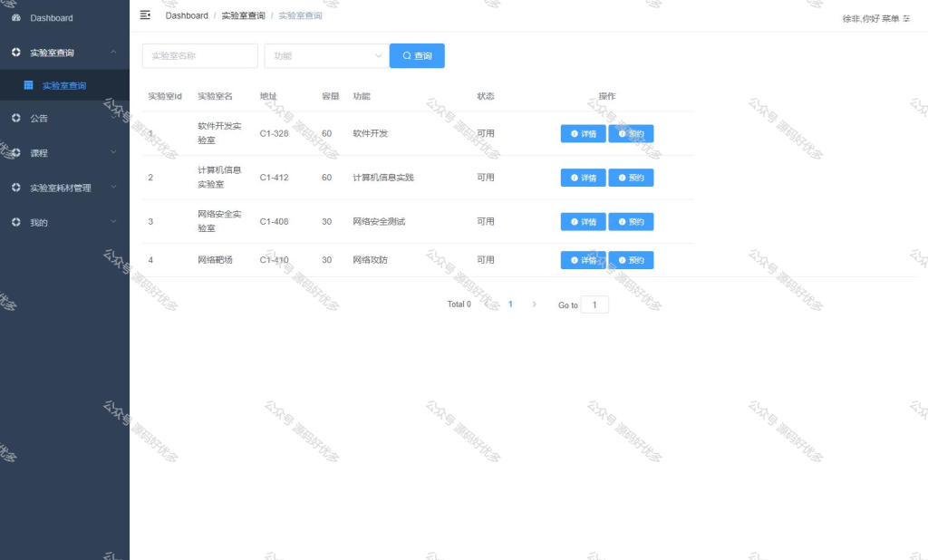This screenshot has width=928, height=560.
Task: Click the 地址 column header
Action: (268, 96)
